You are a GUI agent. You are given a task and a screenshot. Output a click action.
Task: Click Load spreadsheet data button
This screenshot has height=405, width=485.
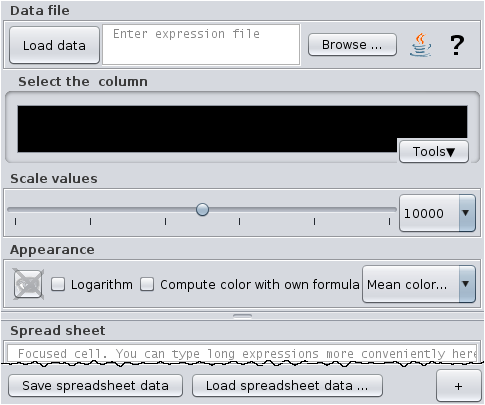(x=287, y=386)
